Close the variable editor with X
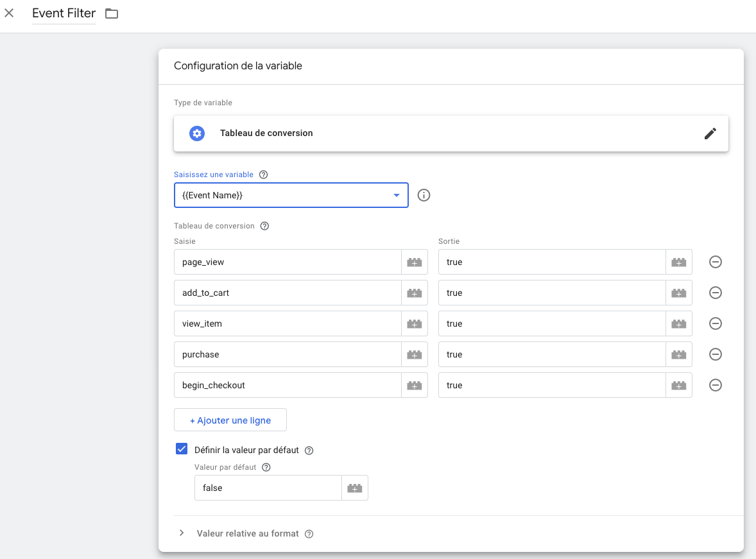756x559 pixels. pos(9,13)
